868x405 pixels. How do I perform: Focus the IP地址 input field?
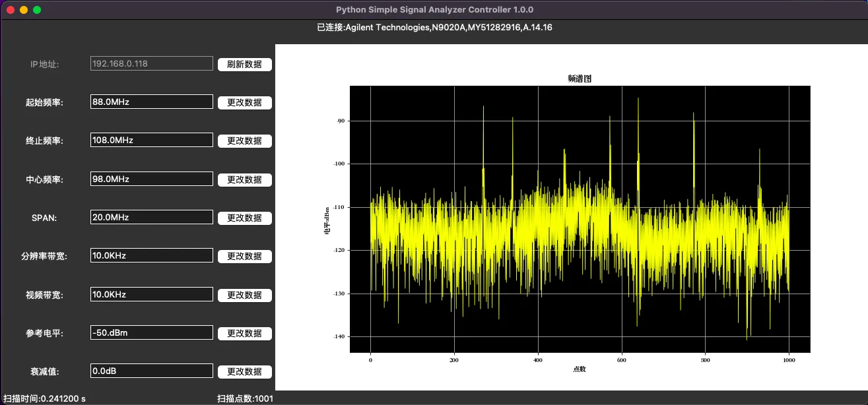152,64
